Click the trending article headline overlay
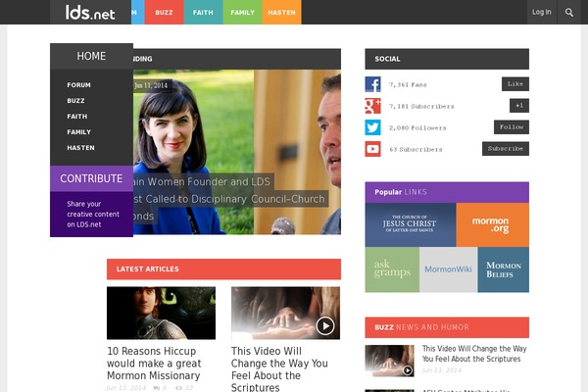This screenshot has width=588, height=392. pos(230,199)
